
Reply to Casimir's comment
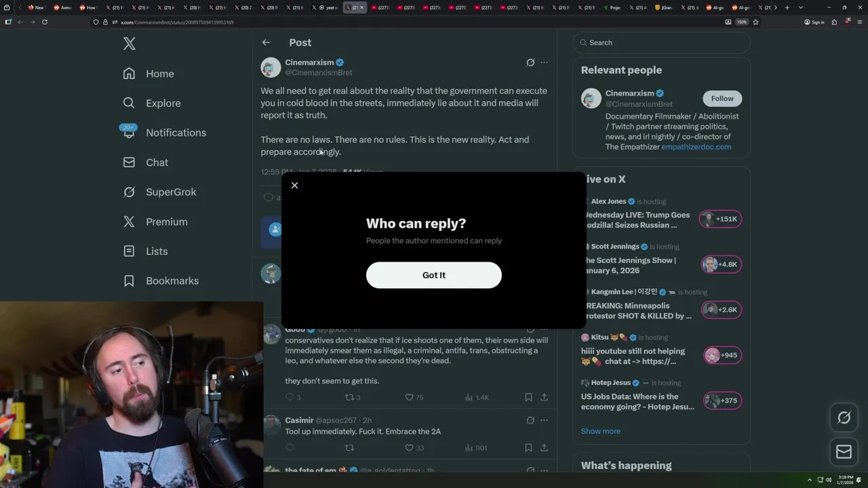pos(290,447)
